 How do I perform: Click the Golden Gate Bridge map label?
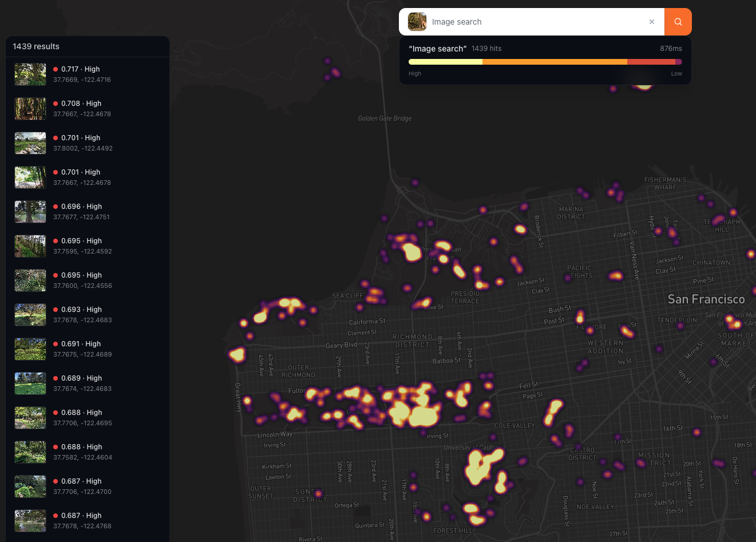click(385, 118)
